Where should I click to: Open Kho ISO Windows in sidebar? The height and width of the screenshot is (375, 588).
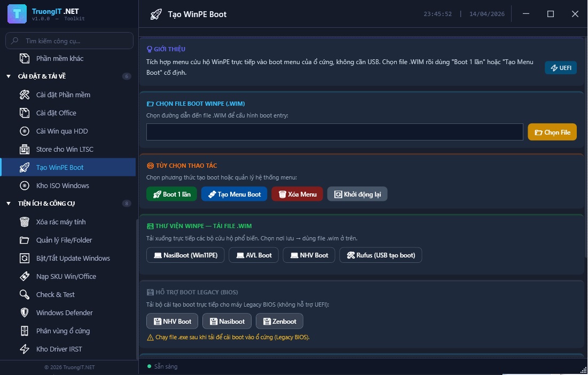(62, 186)
